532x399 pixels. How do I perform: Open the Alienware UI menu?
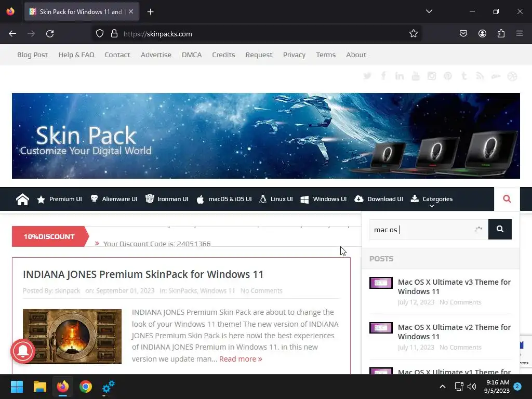click(x=114, y=199)
